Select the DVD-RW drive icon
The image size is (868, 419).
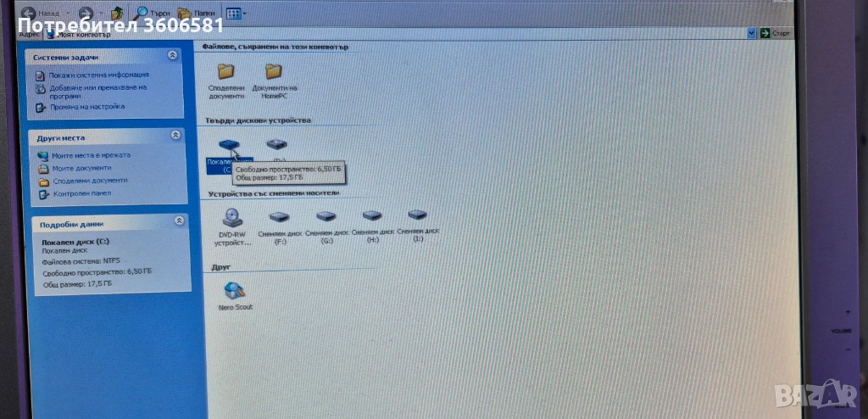(x=231, y=217)
